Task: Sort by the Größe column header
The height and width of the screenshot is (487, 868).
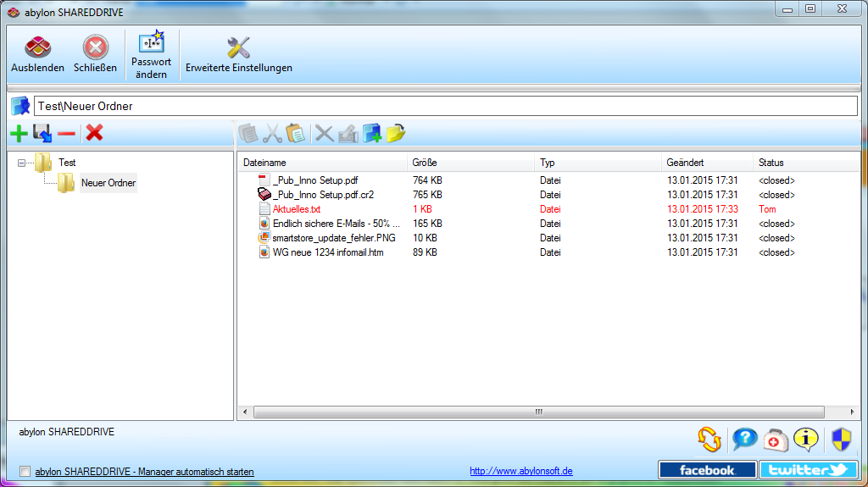Action: pyautogui.click(x=470, y=163)
